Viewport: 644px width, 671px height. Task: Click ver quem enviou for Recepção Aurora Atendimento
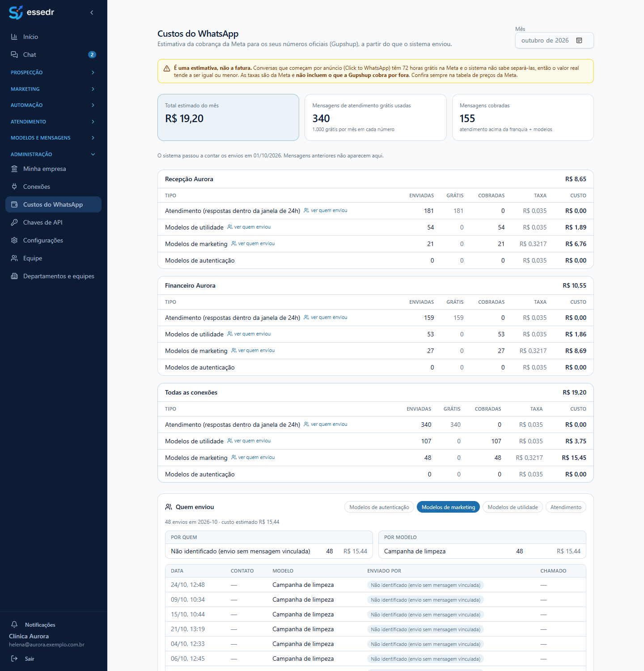coord(326,210)
